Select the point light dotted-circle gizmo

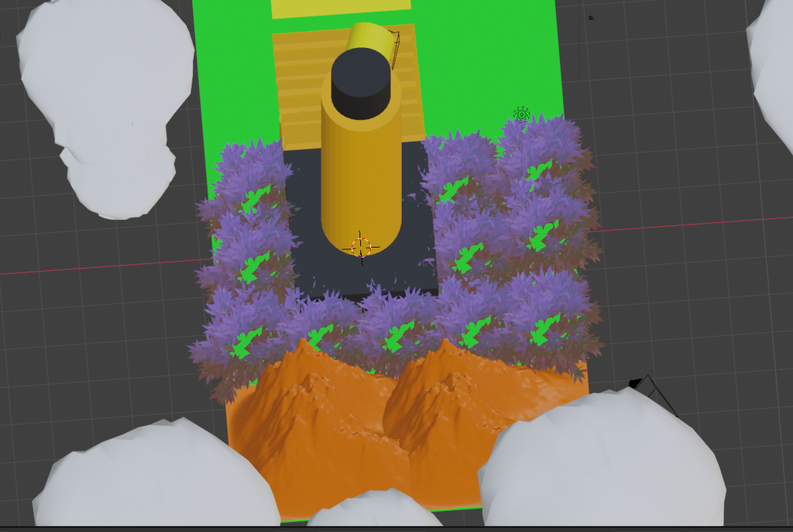pyautogui.click(x=521, y=115)
